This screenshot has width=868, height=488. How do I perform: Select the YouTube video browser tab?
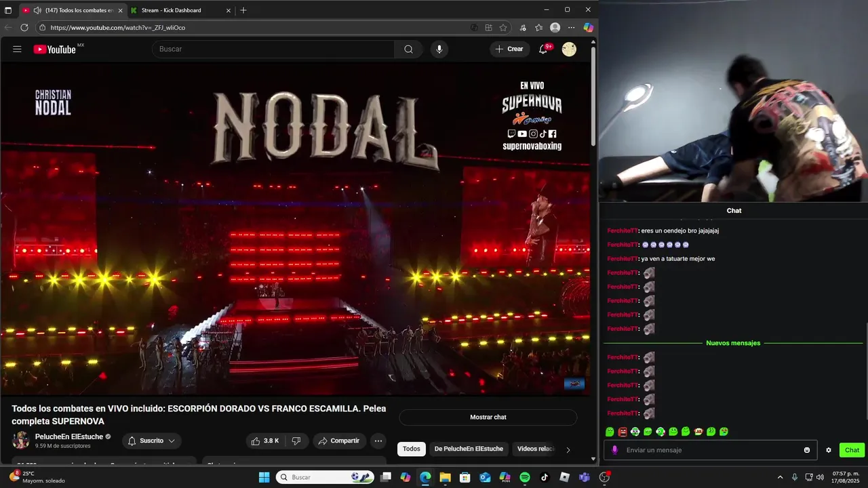(x=71, y=10)
